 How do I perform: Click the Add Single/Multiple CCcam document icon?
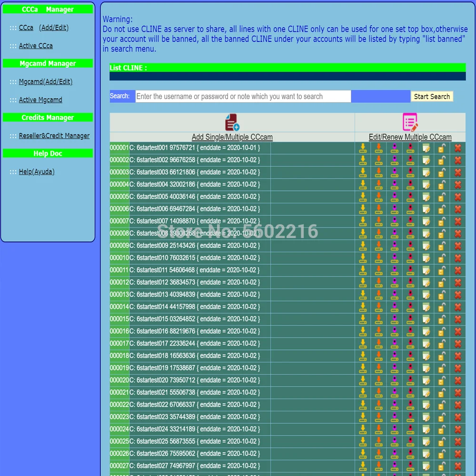click(232, 122)
